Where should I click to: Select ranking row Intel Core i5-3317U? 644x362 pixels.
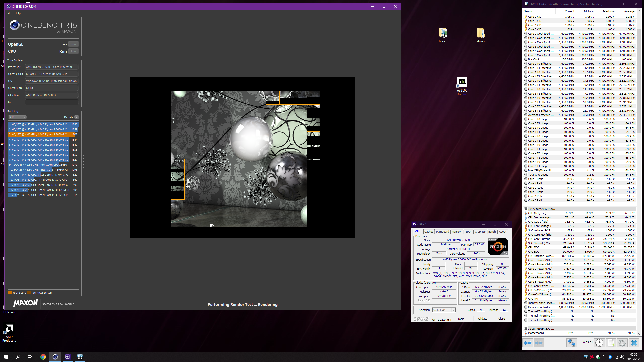(43, 195)
